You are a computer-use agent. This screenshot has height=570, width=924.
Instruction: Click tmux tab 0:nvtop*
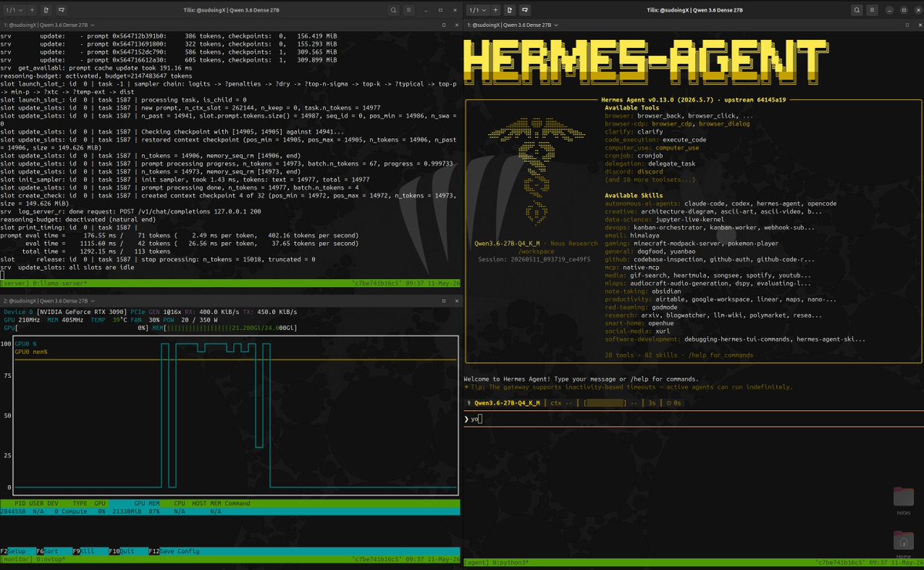(52, 558)
